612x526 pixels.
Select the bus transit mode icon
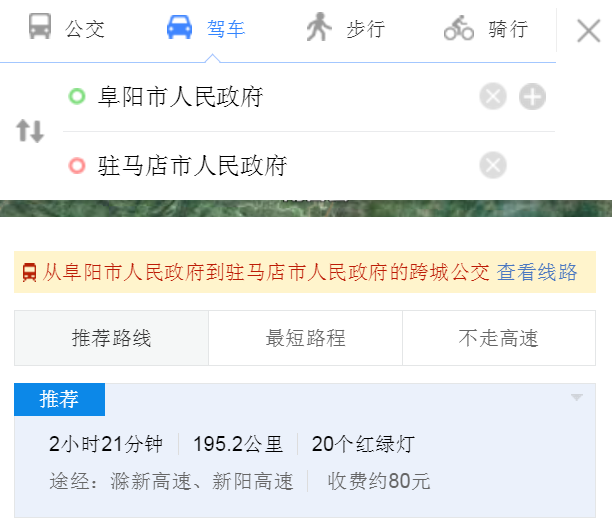40,27
